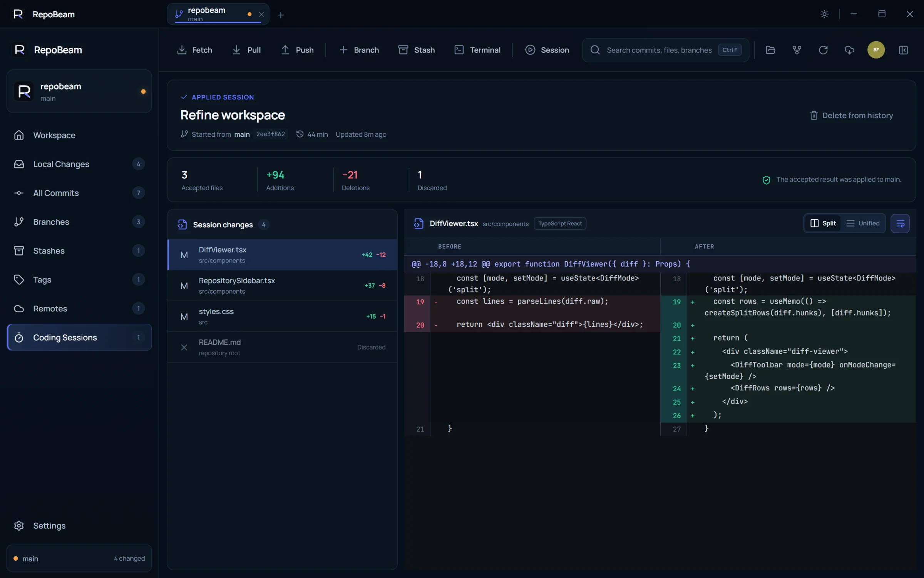Viewport: 924px width, 578px height.
Task: Switch diff view to Unified
Action: tap(863, 223)
